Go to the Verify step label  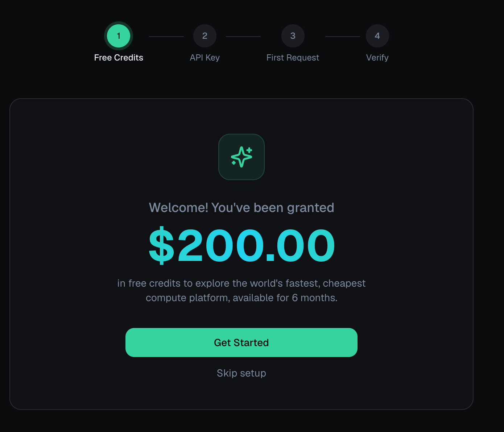(377, 58)
